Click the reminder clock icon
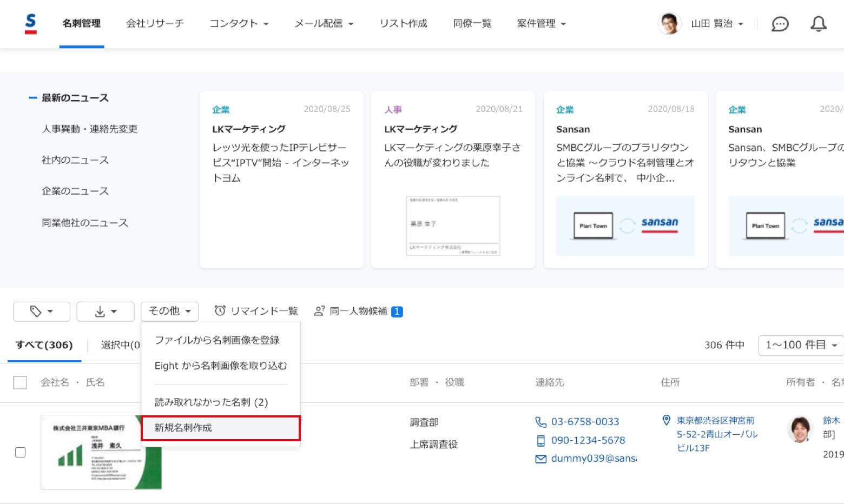 220,311
